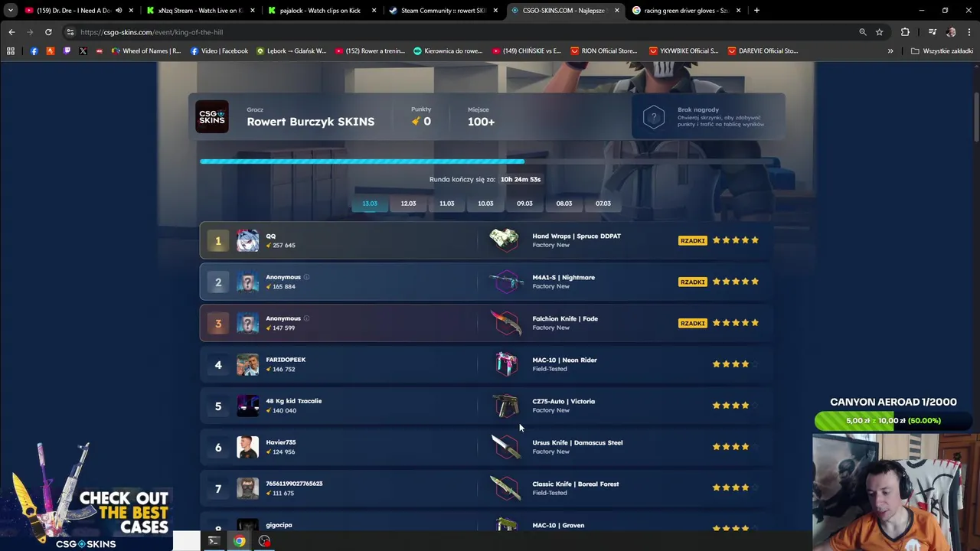980x551 pixels.
Task: Click 48 Kg kid Tzacalie avatar
Action: coord(247,406)
